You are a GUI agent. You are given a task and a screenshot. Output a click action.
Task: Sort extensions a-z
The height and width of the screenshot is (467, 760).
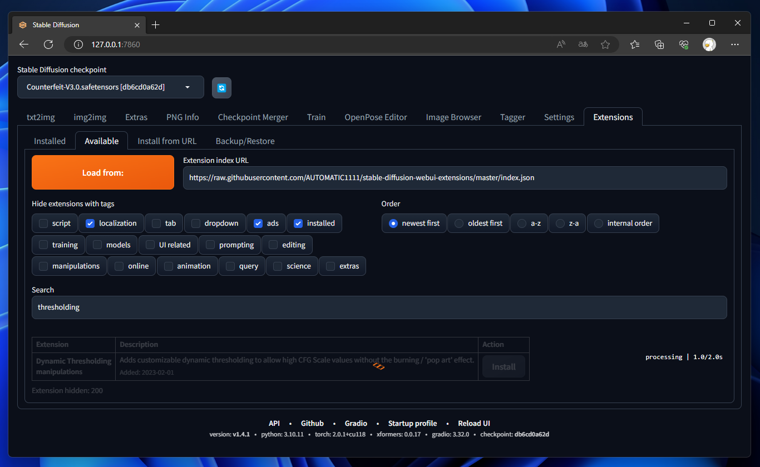(x=522, y=223)
